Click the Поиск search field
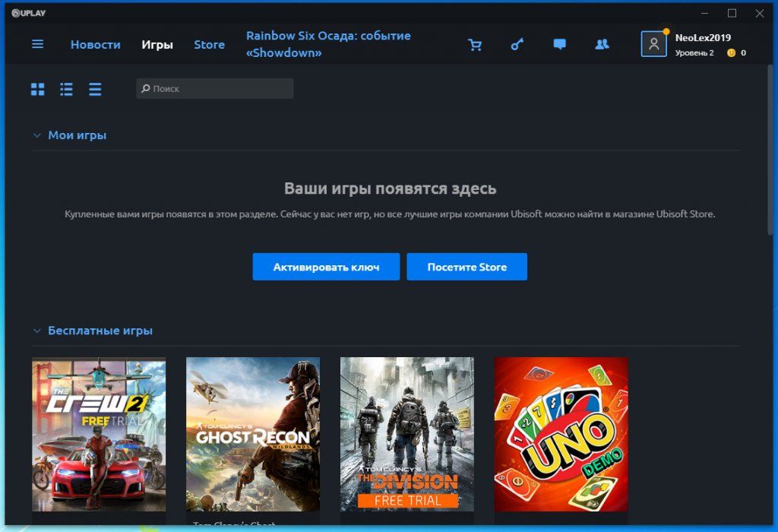 215,88
